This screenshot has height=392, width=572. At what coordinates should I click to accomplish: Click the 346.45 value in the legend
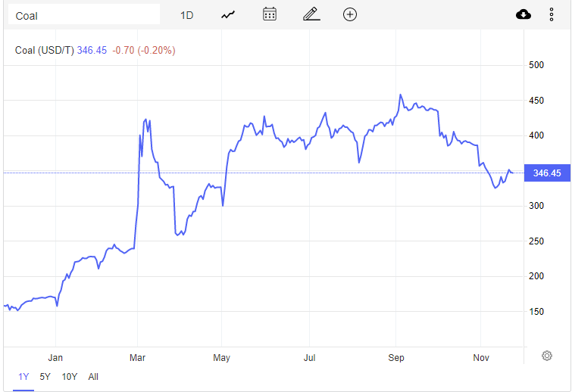[x=92, y=50]
